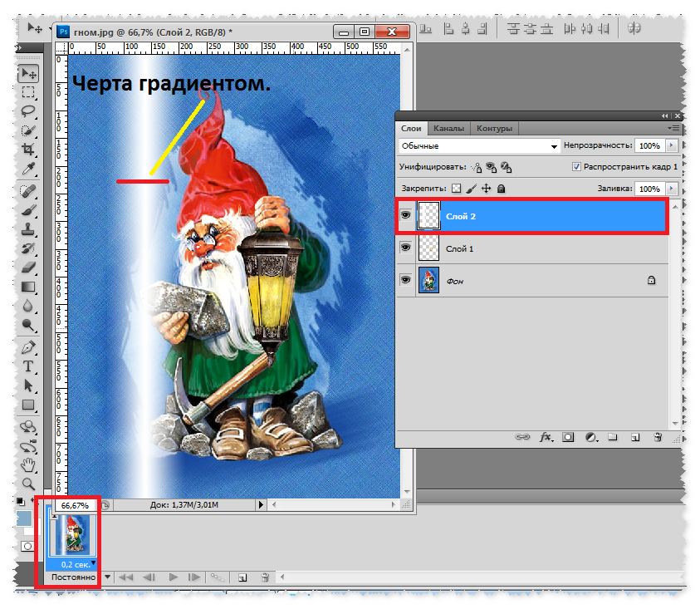Select the Zoom tool
Image resolution: width=700 pixels, height=609 pixels.
pyautogui.click(x=28, y=484)
